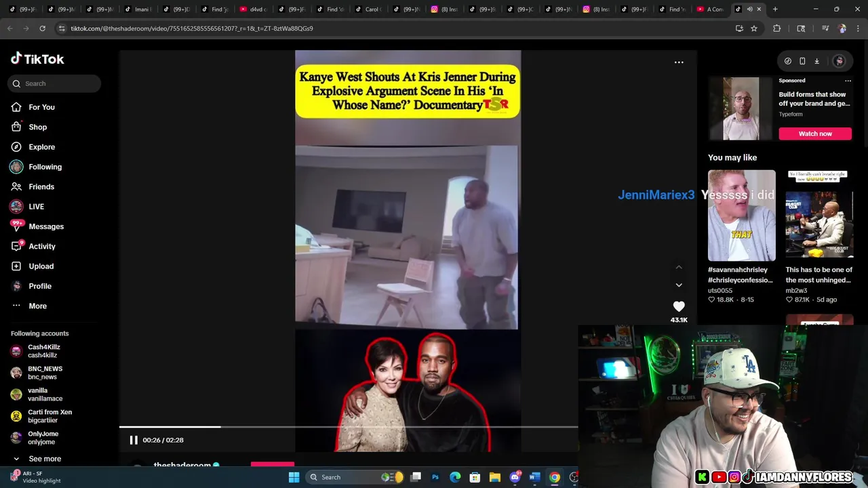Image resolution: width=868 pixels, height=488 pixels.
Task: Open the mb2w3 creator link
Action: (796, 290)
